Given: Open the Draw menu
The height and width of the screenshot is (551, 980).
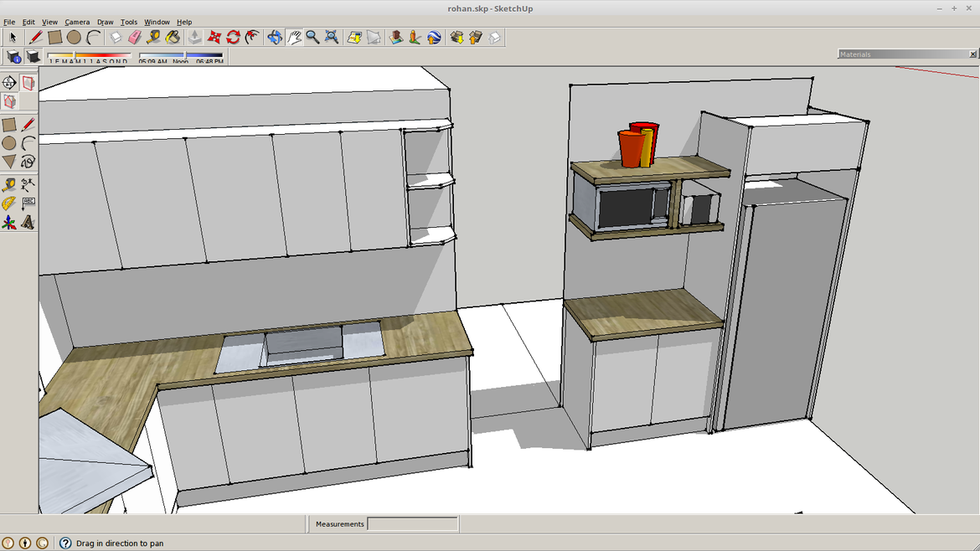Looking at the screenshot, I should (105, 22).
